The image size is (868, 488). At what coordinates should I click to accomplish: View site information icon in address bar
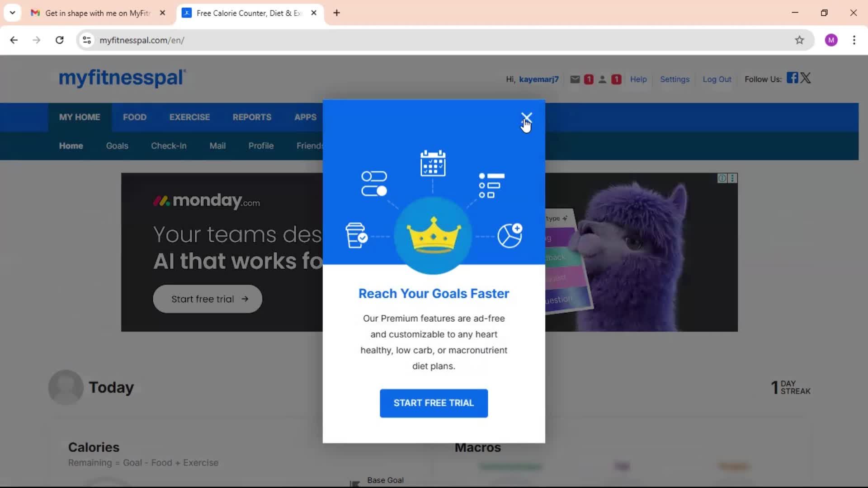tap(87, 40)
